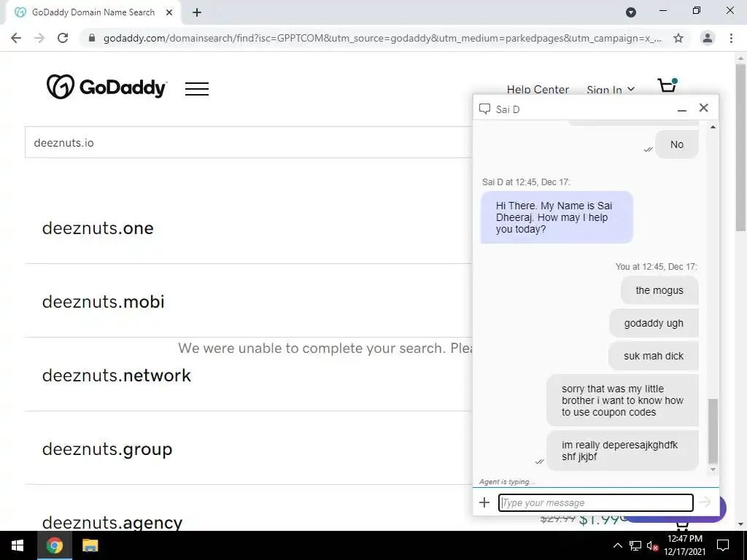Click the chat bubble icon beside Sai D

tap(484, 109)
